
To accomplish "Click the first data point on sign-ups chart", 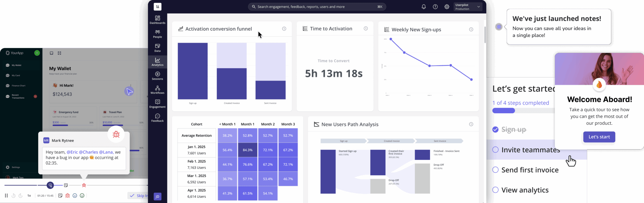I will 391,39.
